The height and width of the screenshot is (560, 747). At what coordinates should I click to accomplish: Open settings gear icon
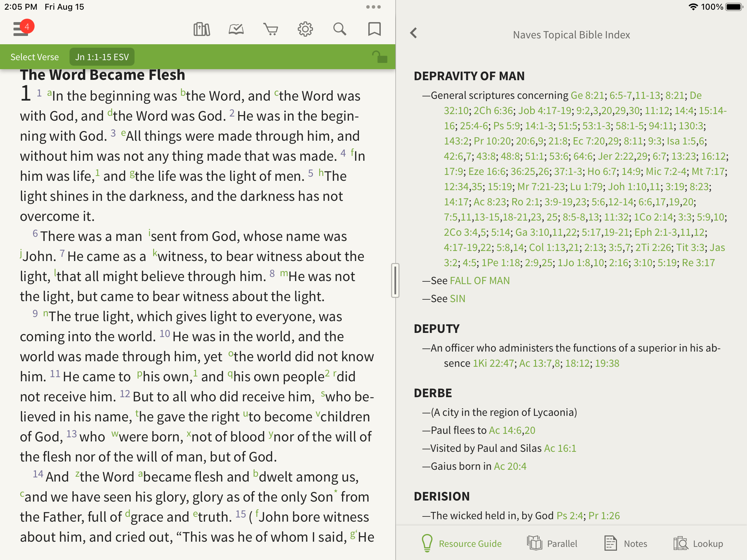(305, 29)
